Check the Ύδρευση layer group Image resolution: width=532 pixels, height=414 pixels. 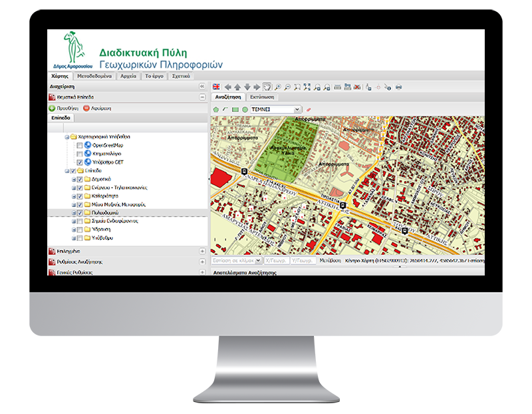[80, 230]
